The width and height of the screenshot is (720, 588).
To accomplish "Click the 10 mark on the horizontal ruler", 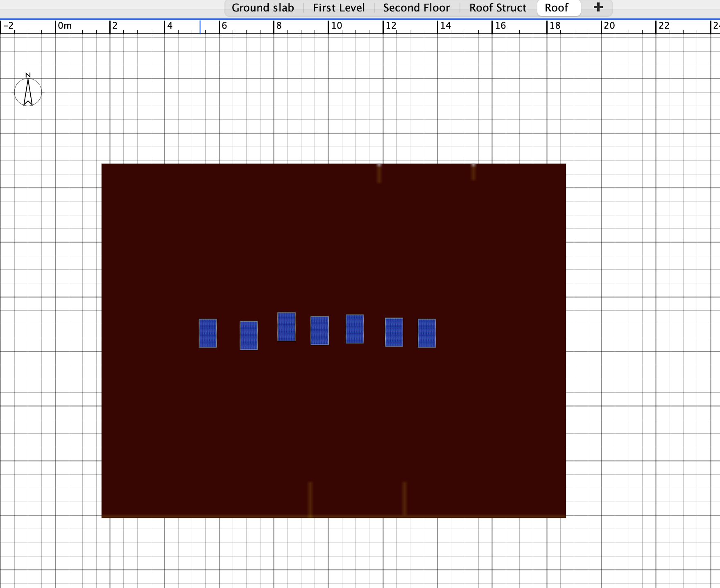I will point(337,26).
